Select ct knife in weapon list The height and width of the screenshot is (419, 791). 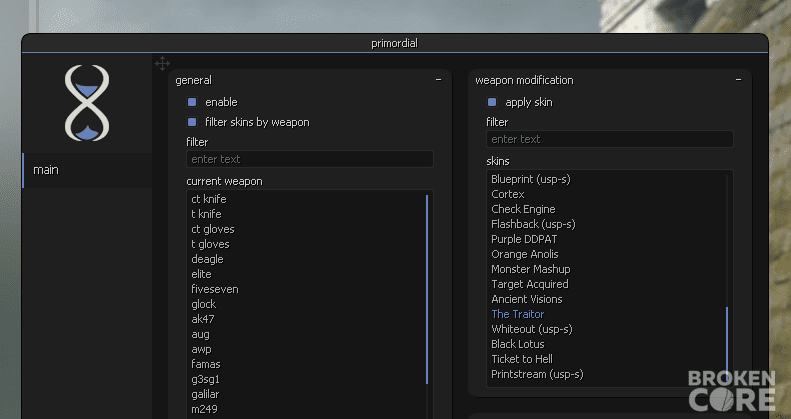coord(209,199)
